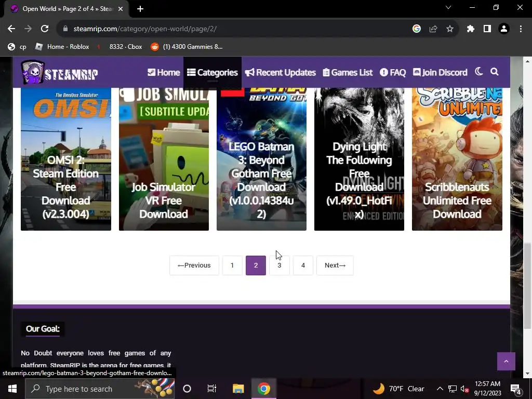The height and width of the screenshot is (399, 532).
Task: Open Chrome profile avatar
Action: coord(504,29)
